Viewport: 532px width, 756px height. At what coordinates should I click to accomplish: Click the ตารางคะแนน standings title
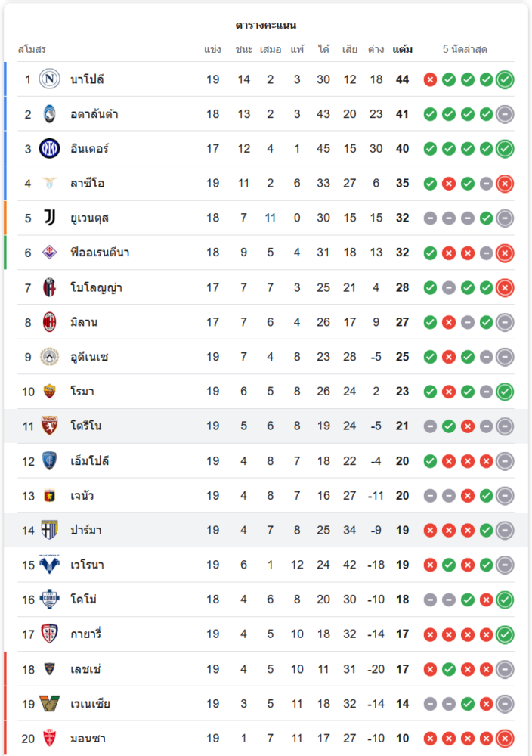tap(265, 25)
